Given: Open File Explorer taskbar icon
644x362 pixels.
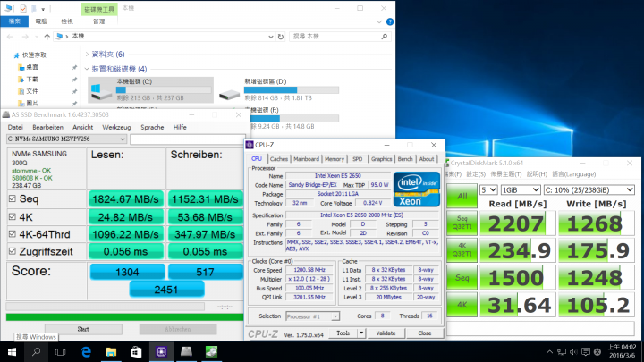Looking at the screenshot, I should tap(111, 352).
